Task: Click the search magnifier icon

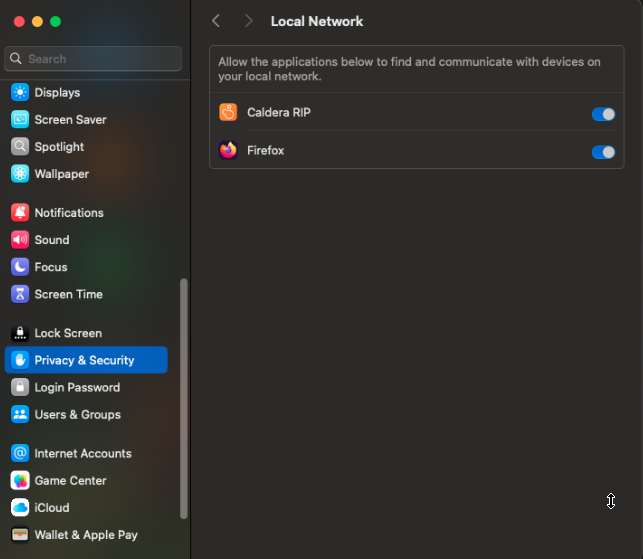Action: pyautogui.click(x=16, y=59)
